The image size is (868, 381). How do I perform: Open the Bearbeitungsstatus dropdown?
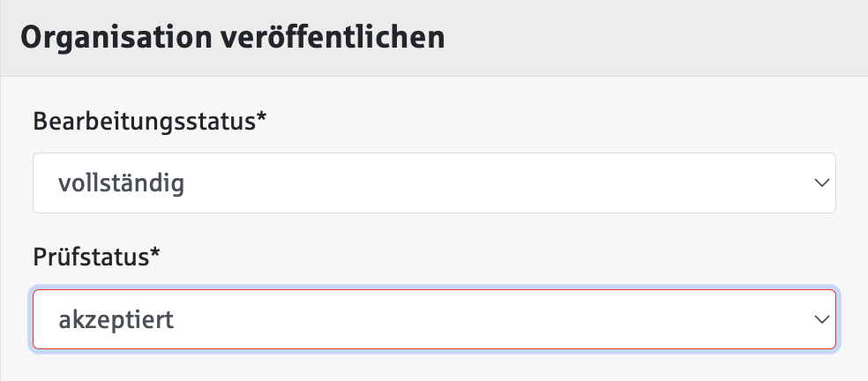(434, 183)
